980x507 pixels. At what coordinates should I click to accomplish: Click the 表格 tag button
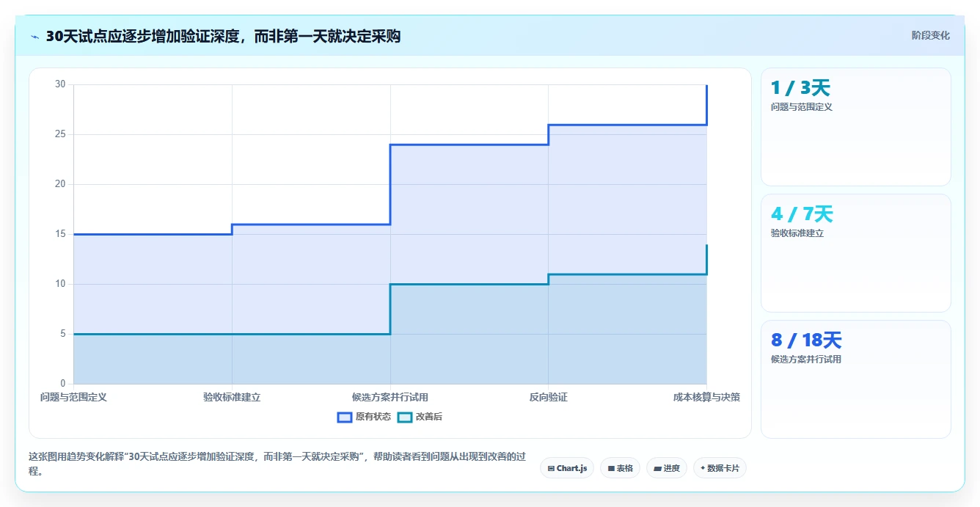[621, 468]
